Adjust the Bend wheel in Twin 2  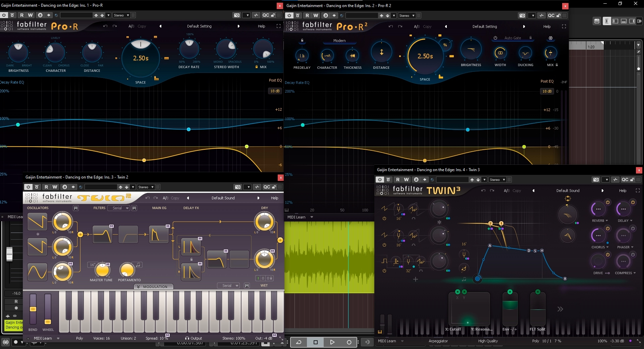(33, 309)
